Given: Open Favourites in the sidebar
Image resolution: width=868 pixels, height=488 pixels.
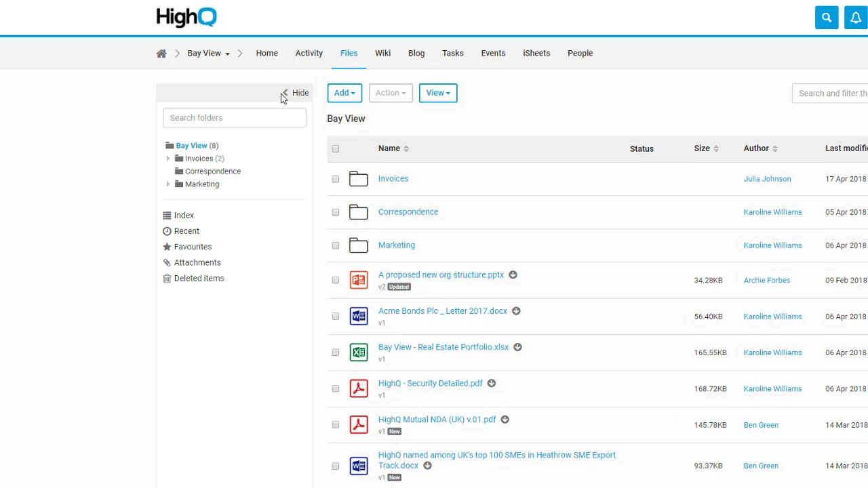Looking at the screenshot, I should [187, 247].
